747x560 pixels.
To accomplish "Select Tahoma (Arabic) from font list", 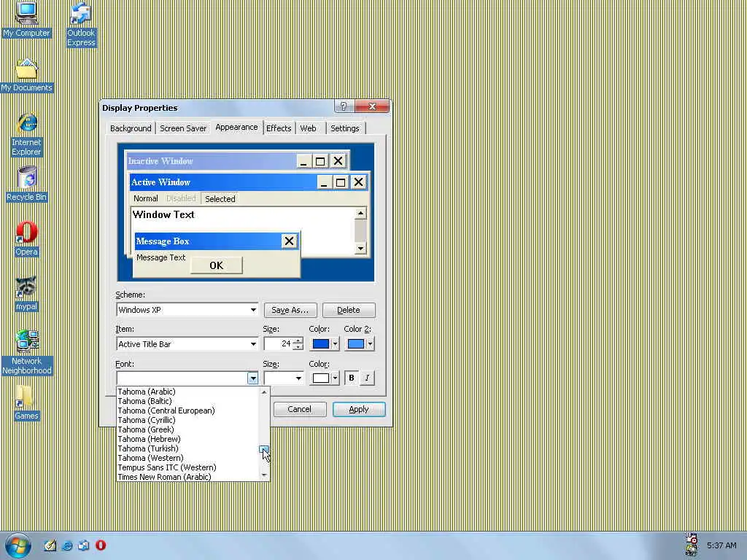I will (x=188, y=392).
